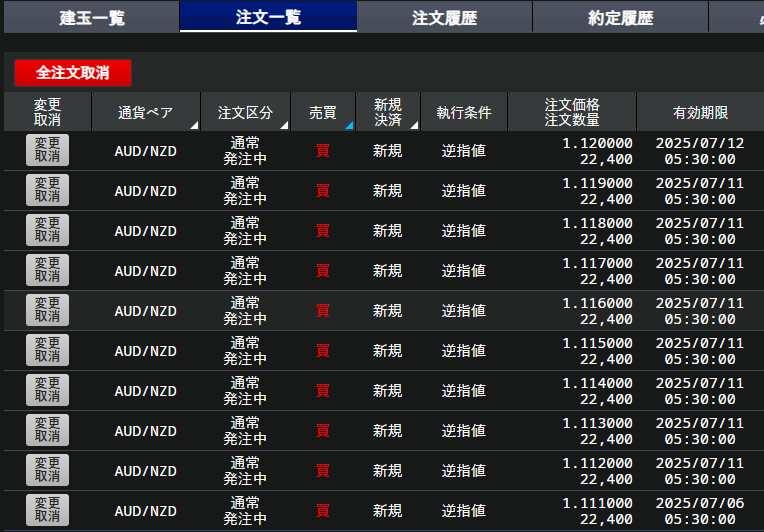
Task: Click 変更取消 for order priced 1.115000
Action: pos(47,350)
